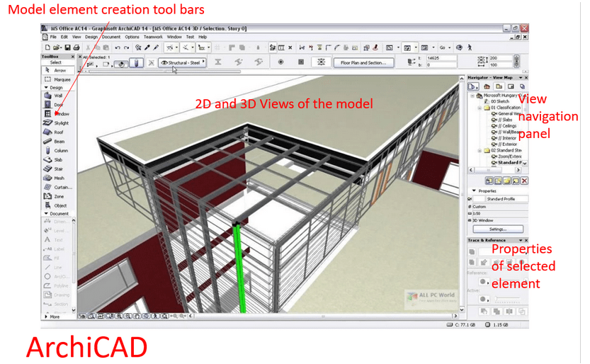Collapse the 01 Classification folder
This screenshot has width=590, height=364.
[479, 108]
